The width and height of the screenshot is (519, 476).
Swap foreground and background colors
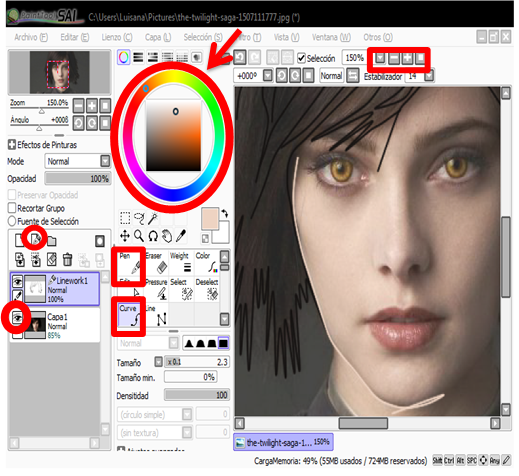tap(225, 213)
